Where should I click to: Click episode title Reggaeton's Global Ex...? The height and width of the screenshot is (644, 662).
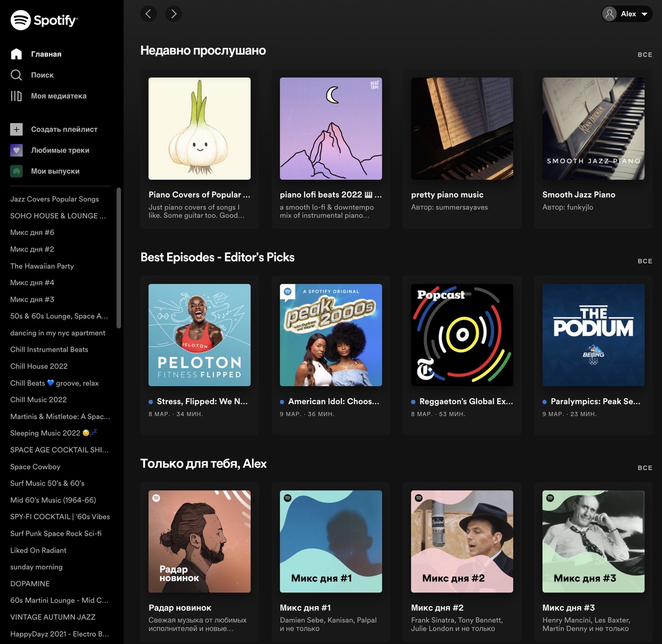click(466, 402)
